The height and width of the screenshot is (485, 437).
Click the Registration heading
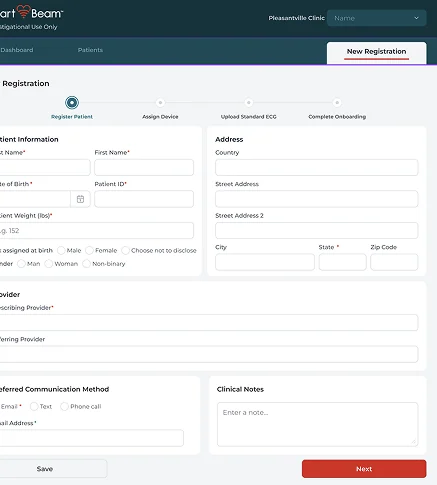coord(26,83)
